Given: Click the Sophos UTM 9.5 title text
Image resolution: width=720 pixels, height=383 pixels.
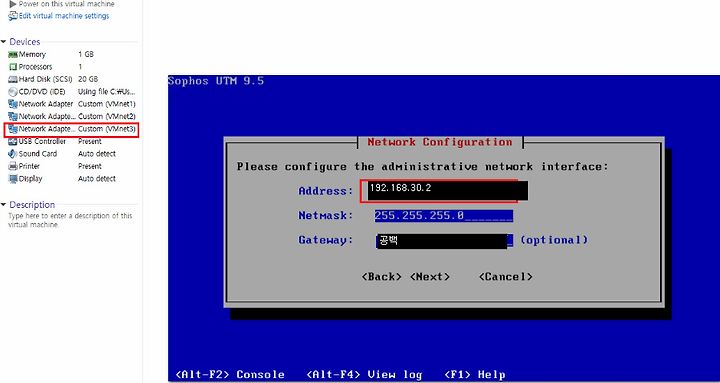Looking at the screenshot, I should coord(216,81).
